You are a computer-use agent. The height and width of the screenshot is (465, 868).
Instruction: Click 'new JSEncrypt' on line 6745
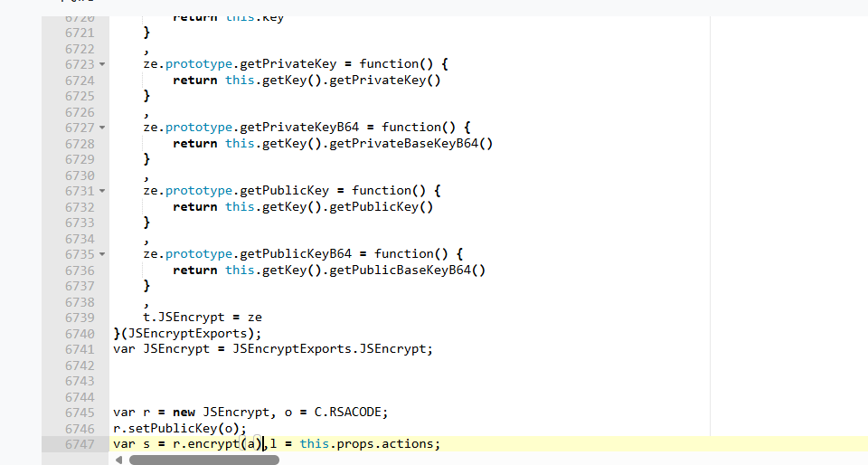click(x=221, y=413)
